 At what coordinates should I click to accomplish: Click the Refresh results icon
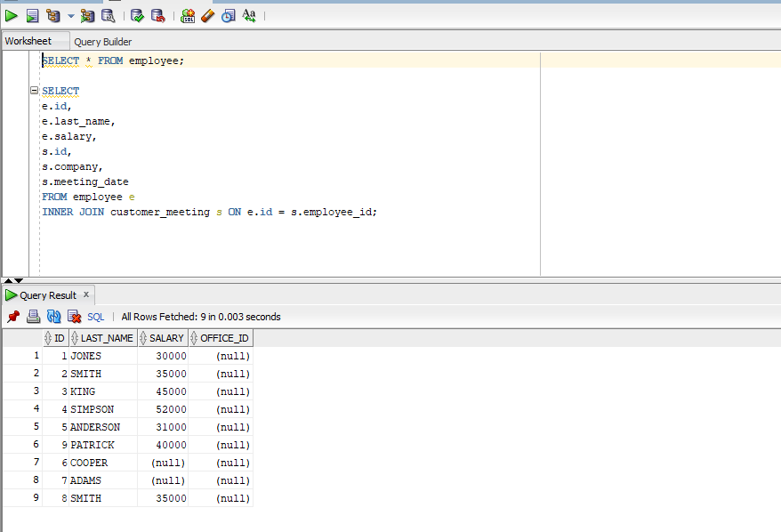pos(53,317)
